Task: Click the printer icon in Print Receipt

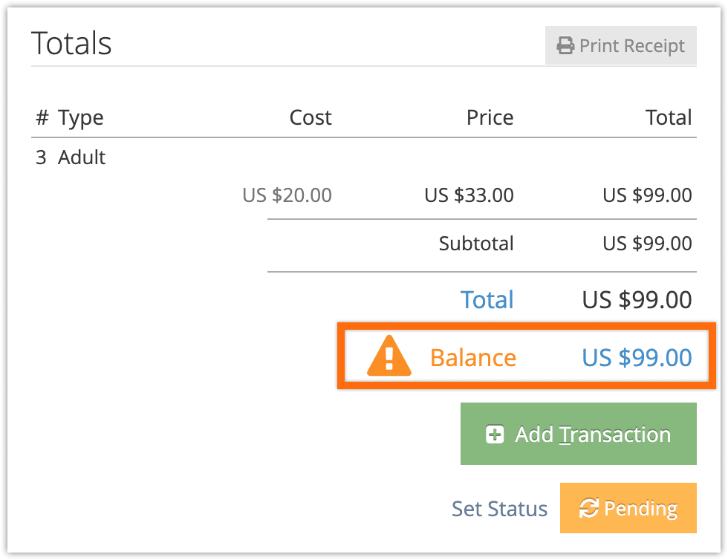Action: click(565, 45)
